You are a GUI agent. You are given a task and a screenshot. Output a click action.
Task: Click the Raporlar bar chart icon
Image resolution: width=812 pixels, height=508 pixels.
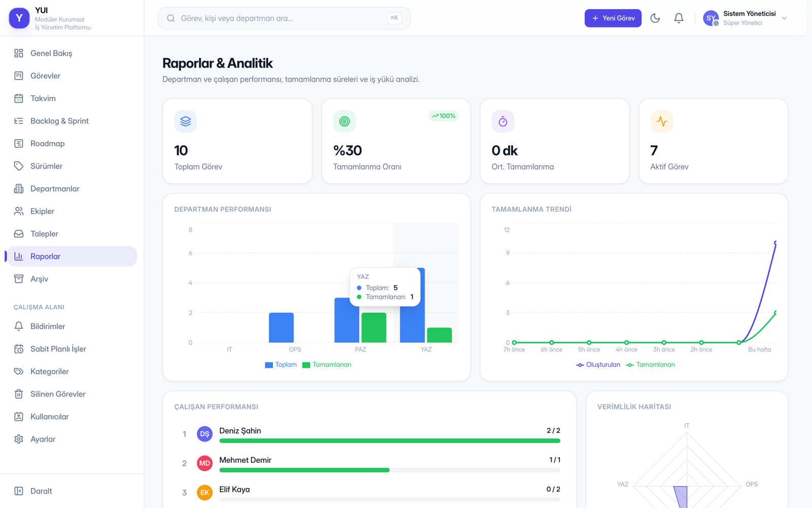pos(19,257)
